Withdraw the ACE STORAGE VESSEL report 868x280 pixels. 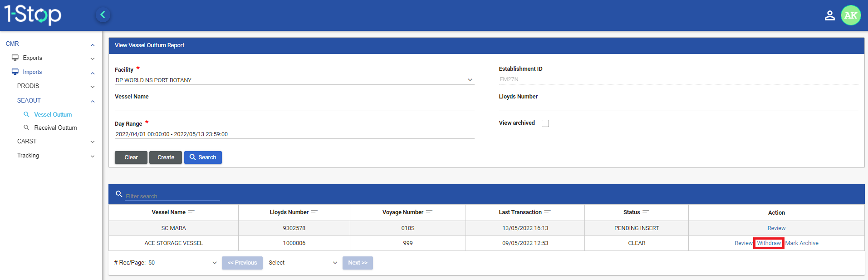tap(769, 243)
